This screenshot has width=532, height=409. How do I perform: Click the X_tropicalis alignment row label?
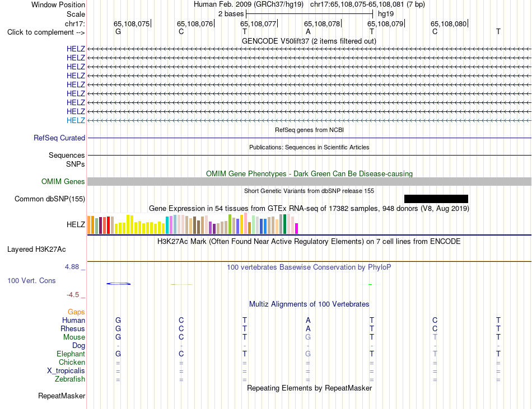[66, 371]
